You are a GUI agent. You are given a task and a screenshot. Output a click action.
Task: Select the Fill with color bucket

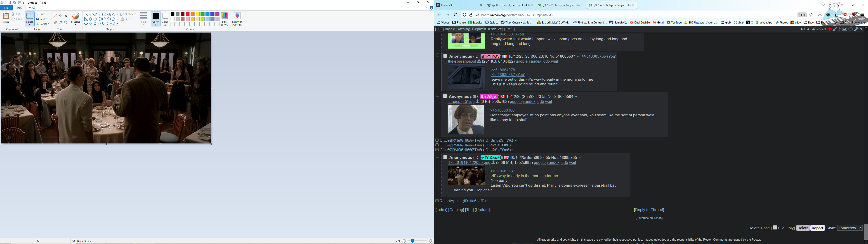click(x=61, y=16)
